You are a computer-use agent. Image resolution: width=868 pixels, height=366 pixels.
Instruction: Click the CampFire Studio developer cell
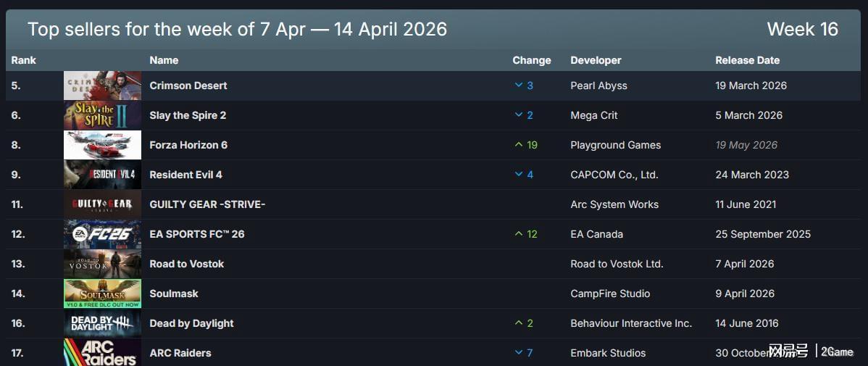pos(610,294)
